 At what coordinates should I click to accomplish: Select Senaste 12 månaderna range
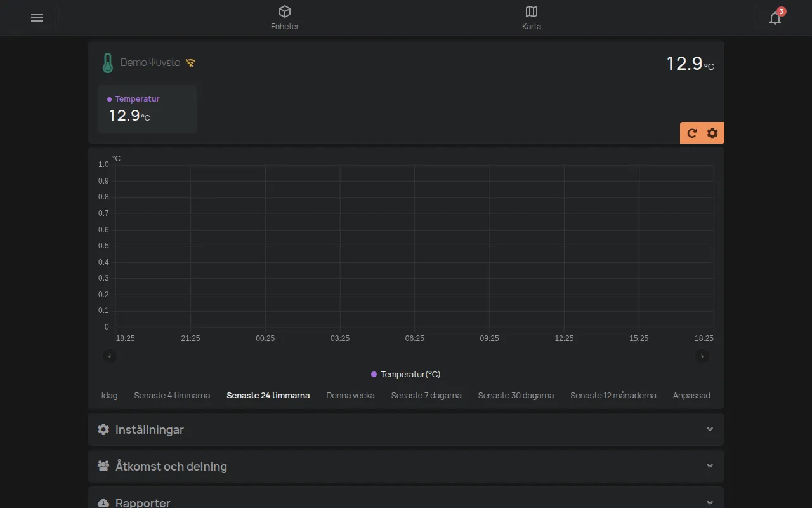pos(613,395)
